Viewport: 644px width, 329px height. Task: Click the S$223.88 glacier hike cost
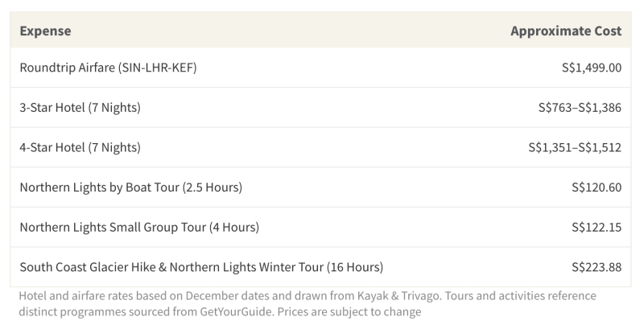[597, 266]
